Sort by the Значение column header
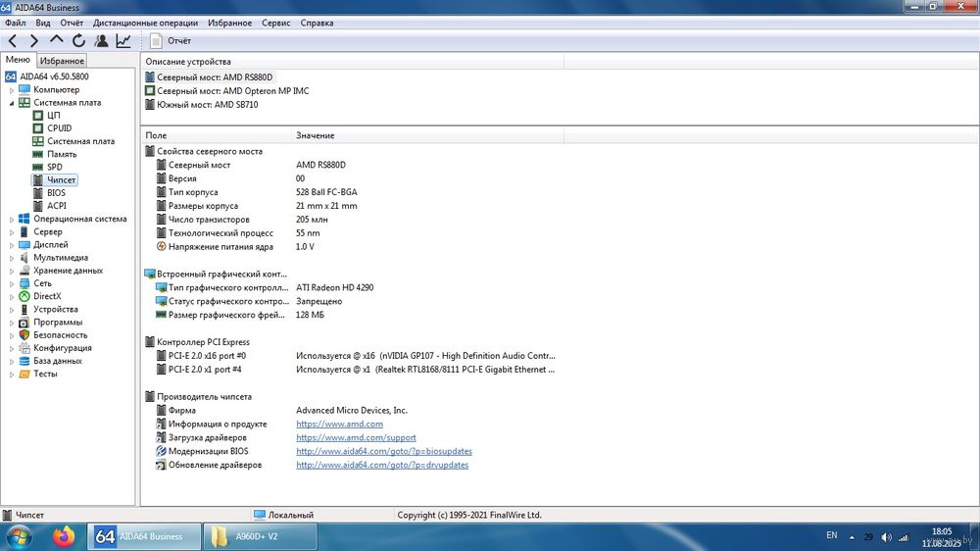 tap(427, 135)
